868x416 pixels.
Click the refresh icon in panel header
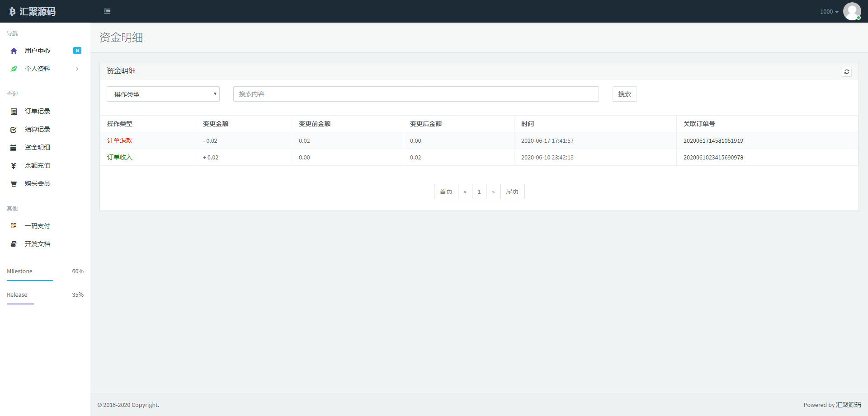tap(846, 72)
